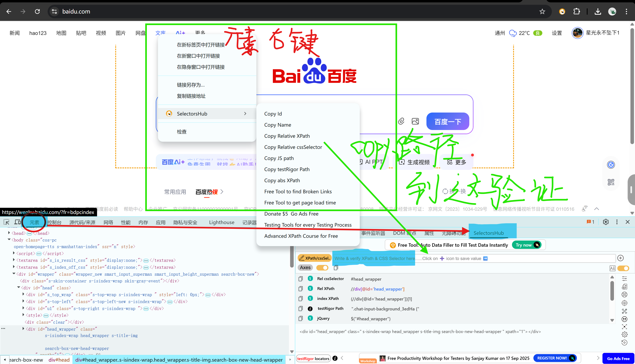This screenshot has height=364, width=635.
Task: Click the Go Ads Free button
Action: (x=618, y=358)
